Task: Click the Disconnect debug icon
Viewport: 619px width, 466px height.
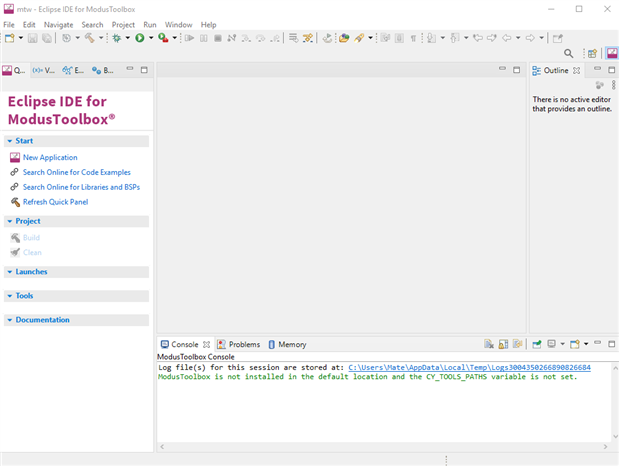Action: [232, 38]
